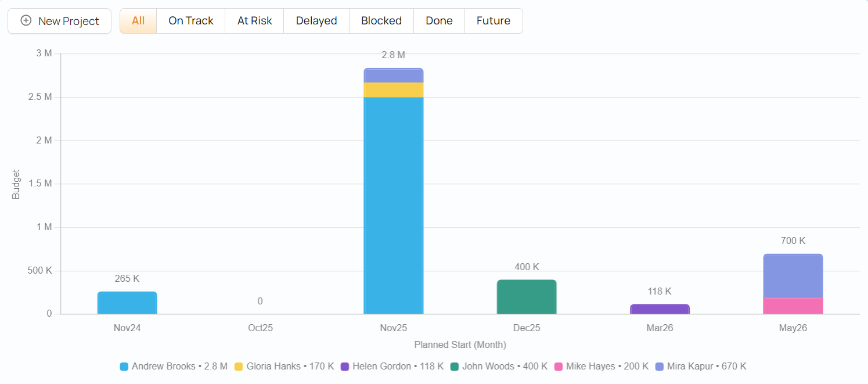Toggle Mike Hayes legend entry
868x384 pixels.
click(559, 367)
